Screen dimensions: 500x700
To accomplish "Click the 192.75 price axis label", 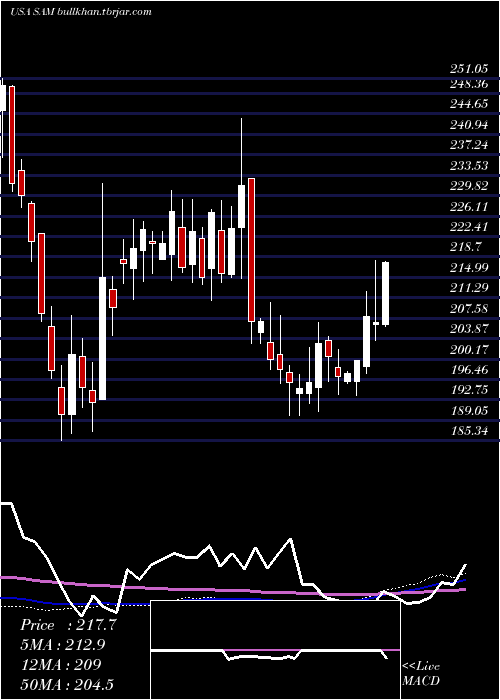I will pos(468,390).
